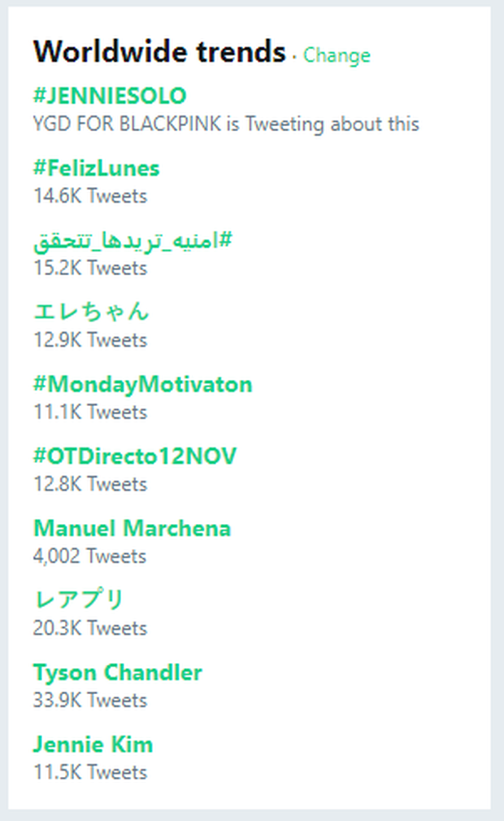Open the #JENNIESOLO trending hashtag
Screen dimensions: 504x821
coord(110,96)
